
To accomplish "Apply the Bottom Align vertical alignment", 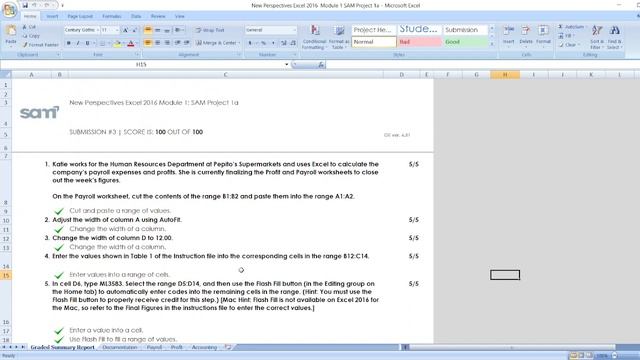I will point(167,30).
